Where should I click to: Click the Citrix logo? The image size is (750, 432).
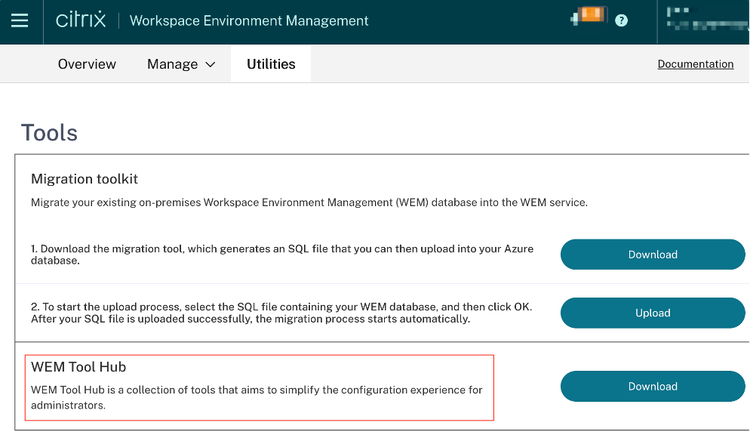[80, 20]
